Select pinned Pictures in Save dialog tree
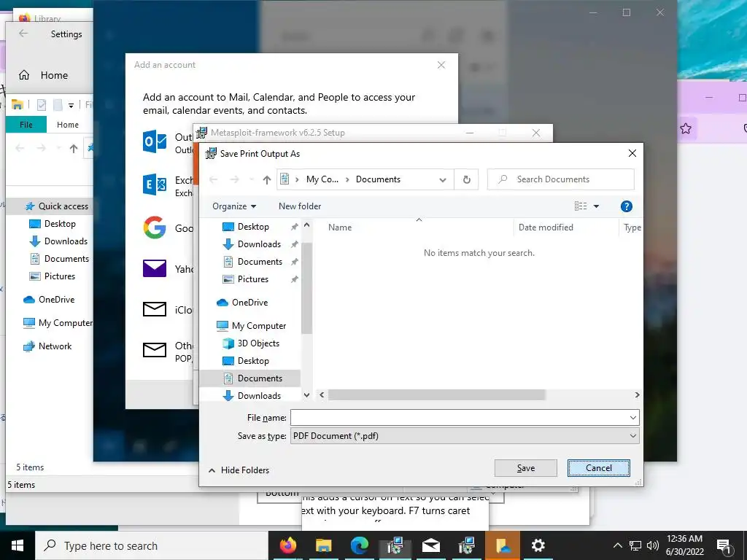The height and width of the screenshot is (560, 747). click(x=252, y=279)
